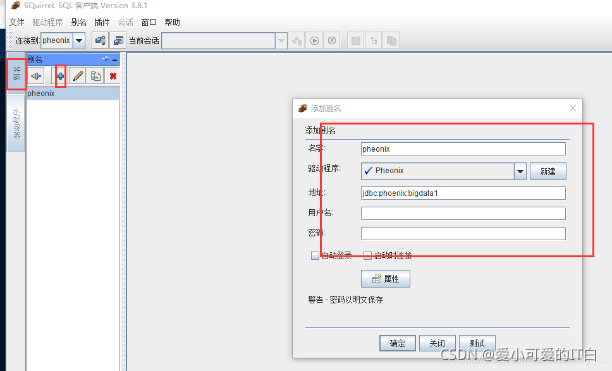This screenshot has width=612, height=371.
Task: Click the jdbc:phoenix:bigdata1 address field
Action: coord(463,193)
